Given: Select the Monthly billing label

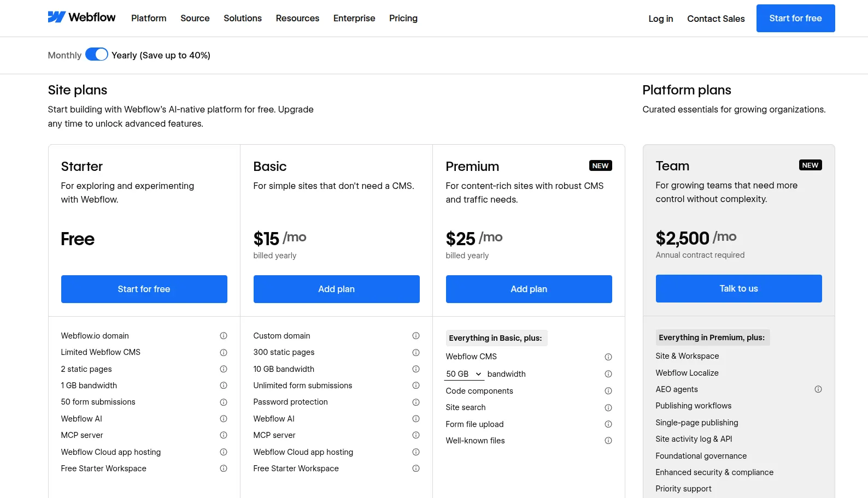Looking at the screenshot, I should click(x=64, y=55).
